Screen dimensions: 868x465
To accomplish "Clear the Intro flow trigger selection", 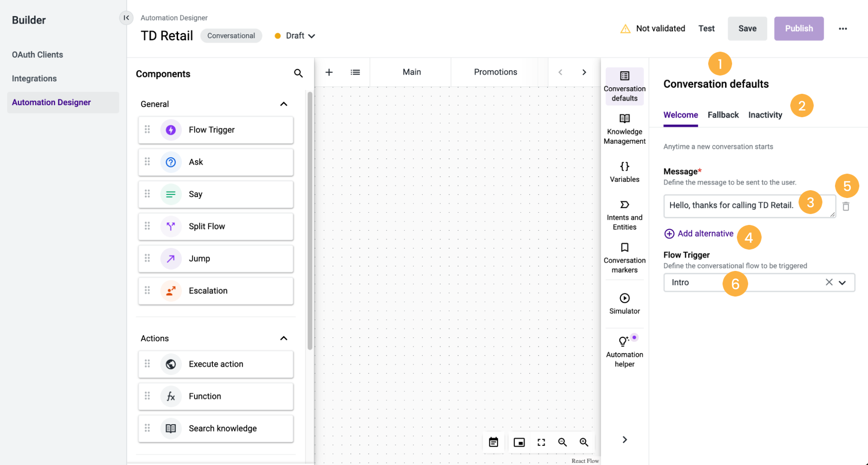I will (x=829, y=282).
